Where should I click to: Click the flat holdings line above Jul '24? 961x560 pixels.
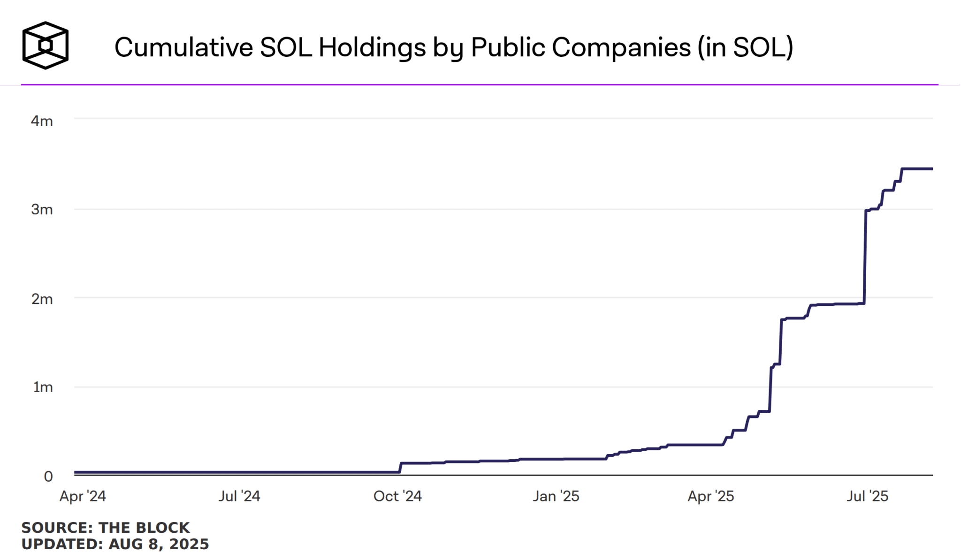[x=239, y=472]
